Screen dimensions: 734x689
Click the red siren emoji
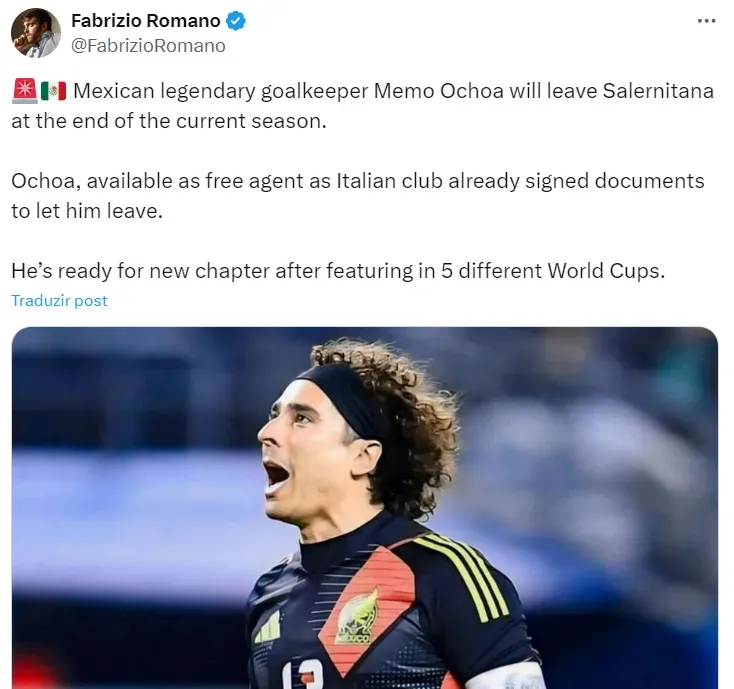point(24,91)
